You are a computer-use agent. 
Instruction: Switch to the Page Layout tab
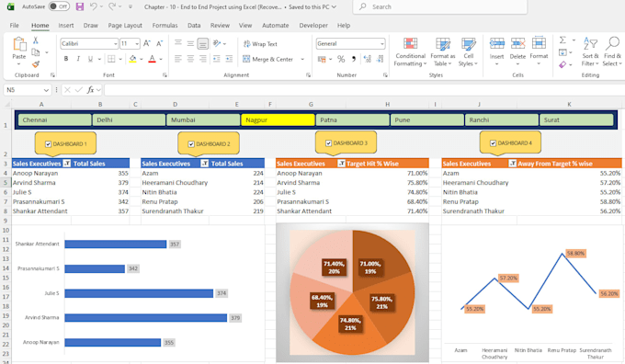[x=125, y=25]
